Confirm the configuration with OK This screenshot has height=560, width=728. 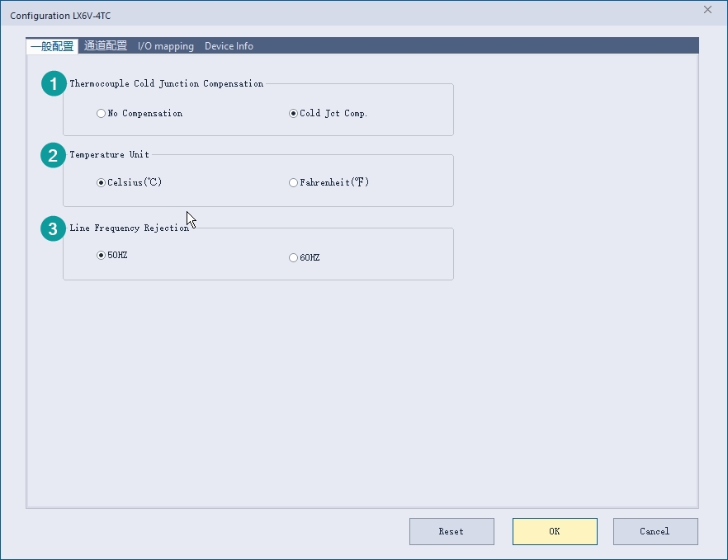tap(555, 531)
